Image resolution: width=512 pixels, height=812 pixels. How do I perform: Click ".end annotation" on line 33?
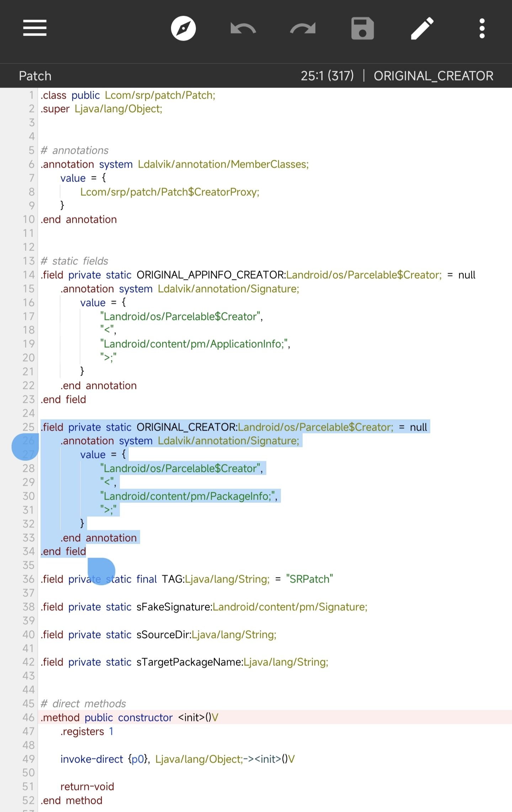pos(98,538)
